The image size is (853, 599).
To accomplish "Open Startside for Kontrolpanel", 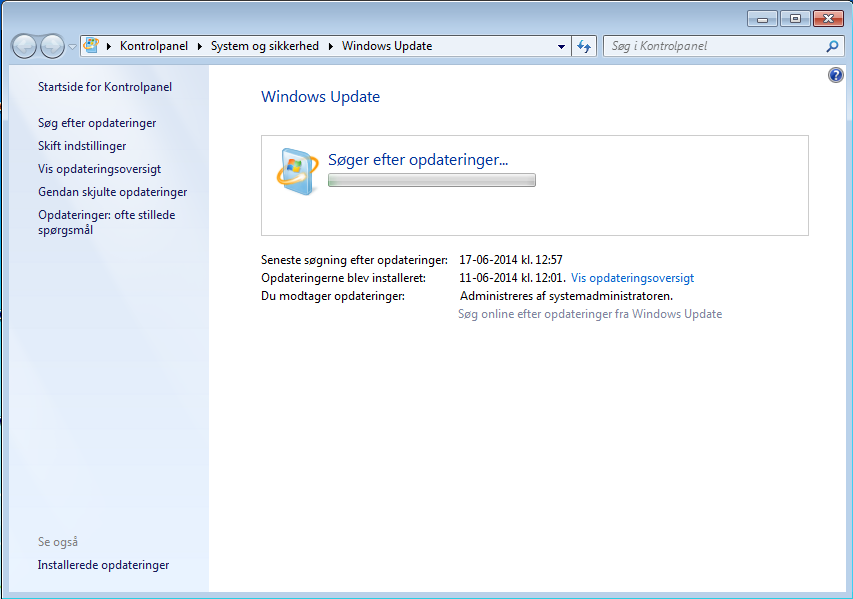I will click(105, 87).
